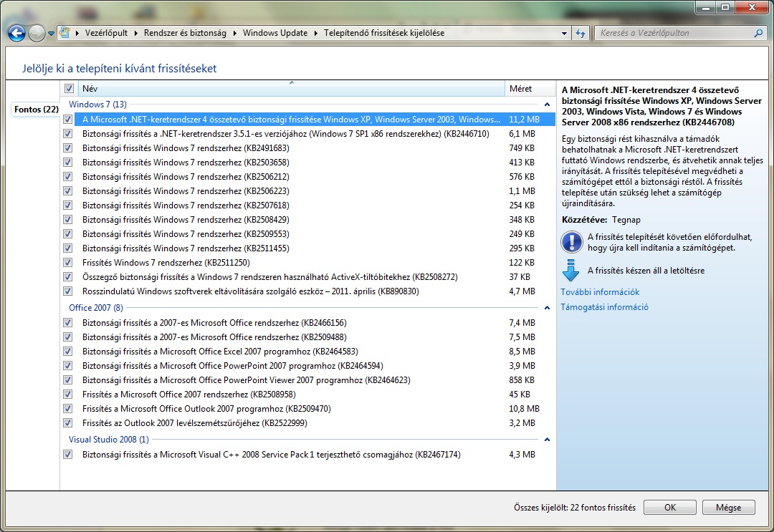The height and width of the screenshot is (532, 774).
Task: Uncheck update KB2506223 checkbox
Action: click(68, 190)
